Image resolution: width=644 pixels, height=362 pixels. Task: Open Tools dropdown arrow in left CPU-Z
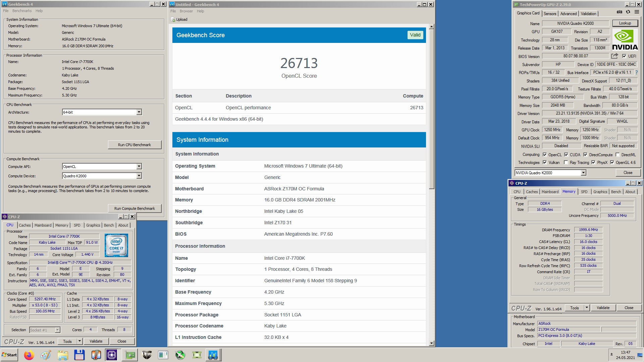(x=79, y=341)
